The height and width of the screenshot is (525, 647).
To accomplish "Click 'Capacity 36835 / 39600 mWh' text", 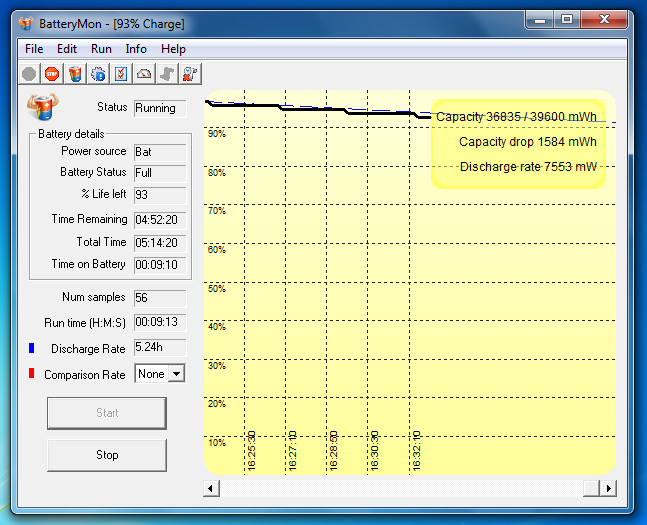I will (x=516, y=117).
